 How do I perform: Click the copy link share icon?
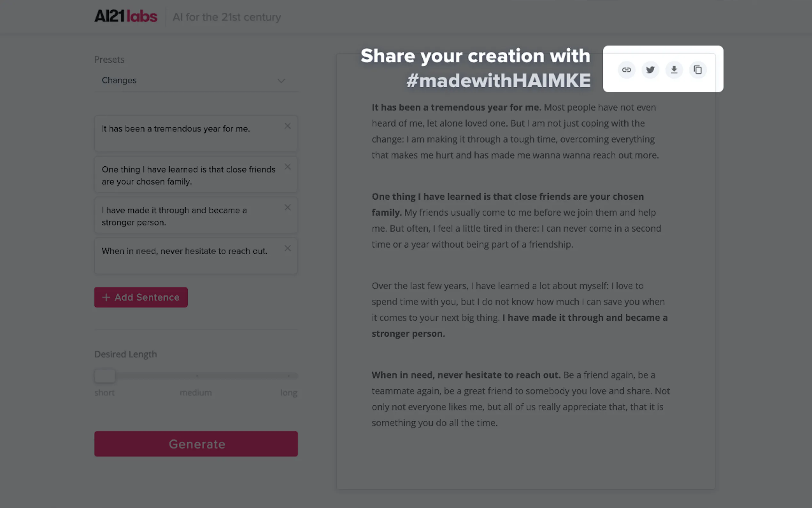(x=626, y=70)
